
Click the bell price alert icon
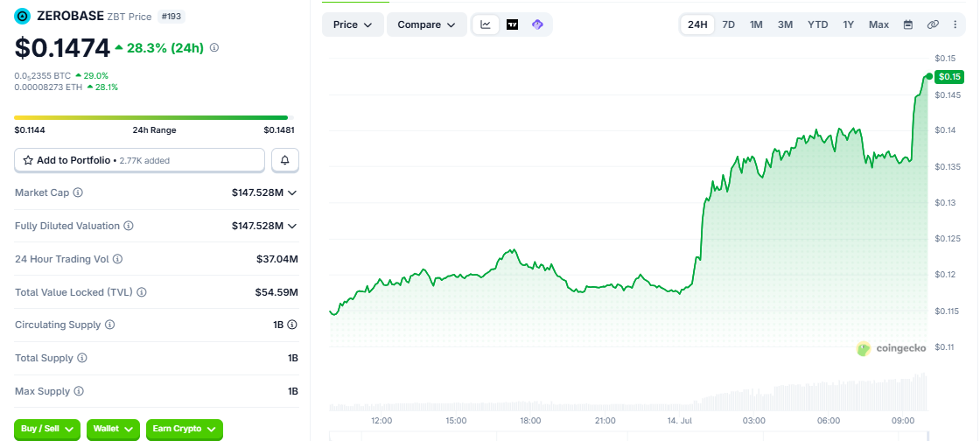point(285,160)
